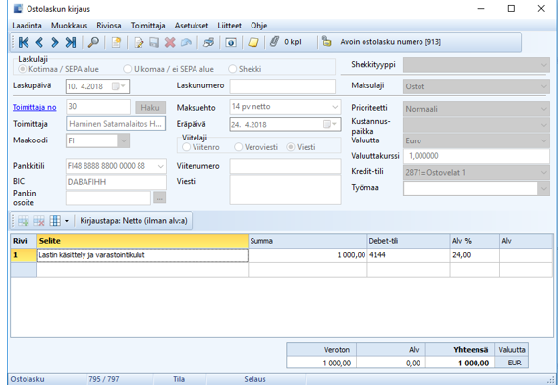Go to the next invoice record

(x=55, y=42)
